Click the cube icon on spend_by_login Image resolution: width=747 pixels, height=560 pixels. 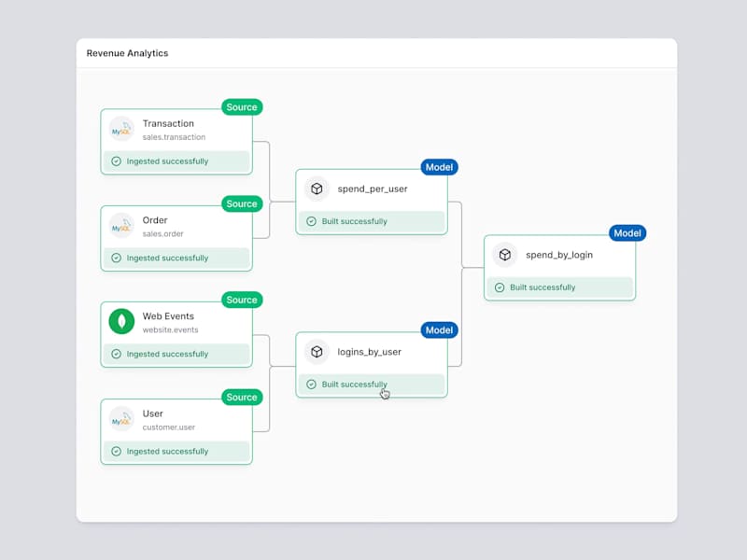(x=505, y=255)
